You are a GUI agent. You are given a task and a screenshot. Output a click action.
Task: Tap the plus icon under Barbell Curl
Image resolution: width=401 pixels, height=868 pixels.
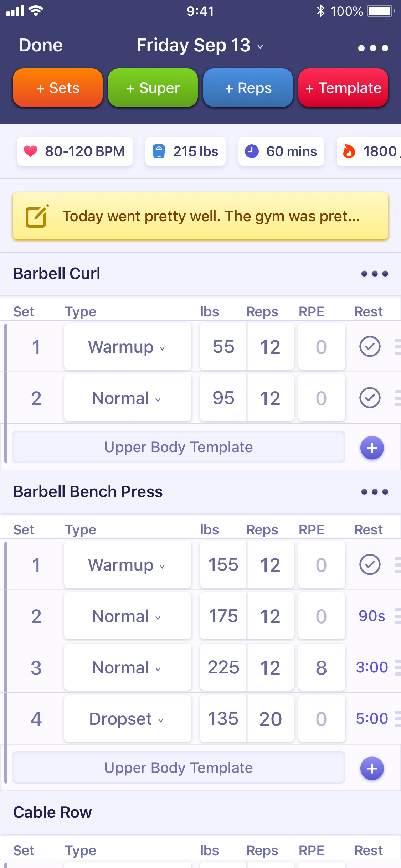pyautogui.click(x=372, y=448)
